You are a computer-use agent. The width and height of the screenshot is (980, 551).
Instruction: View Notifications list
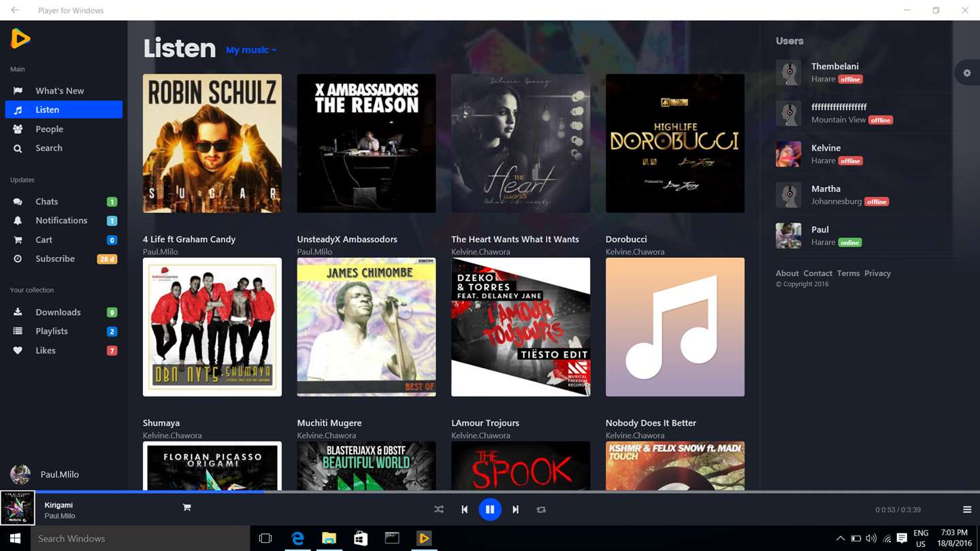tap(63, 220)
